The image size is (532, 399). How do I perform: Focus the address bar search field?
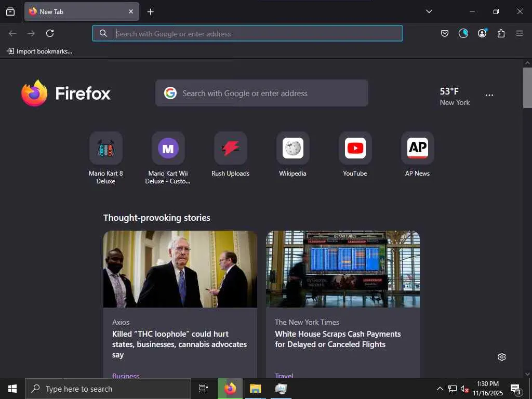point(247,33)
